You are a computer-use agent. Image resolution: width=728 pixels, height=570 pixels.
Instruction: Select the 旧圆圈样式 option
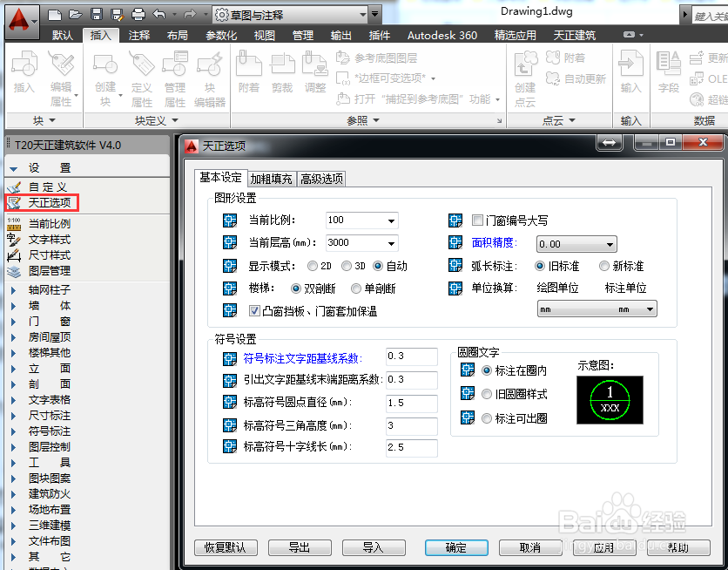pos(487,394)
